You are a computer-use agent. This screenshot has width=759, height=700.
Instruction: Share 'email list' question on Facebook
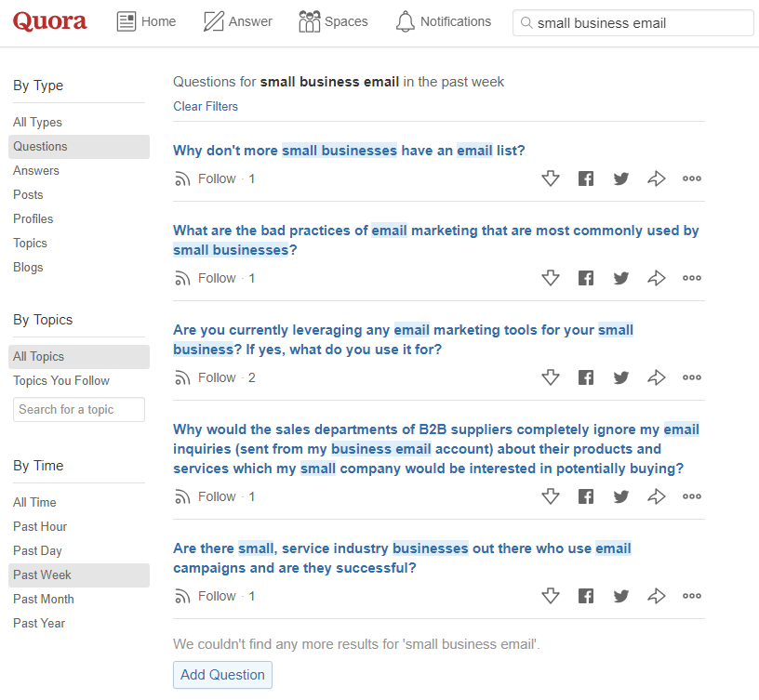(x=586, y=178)
